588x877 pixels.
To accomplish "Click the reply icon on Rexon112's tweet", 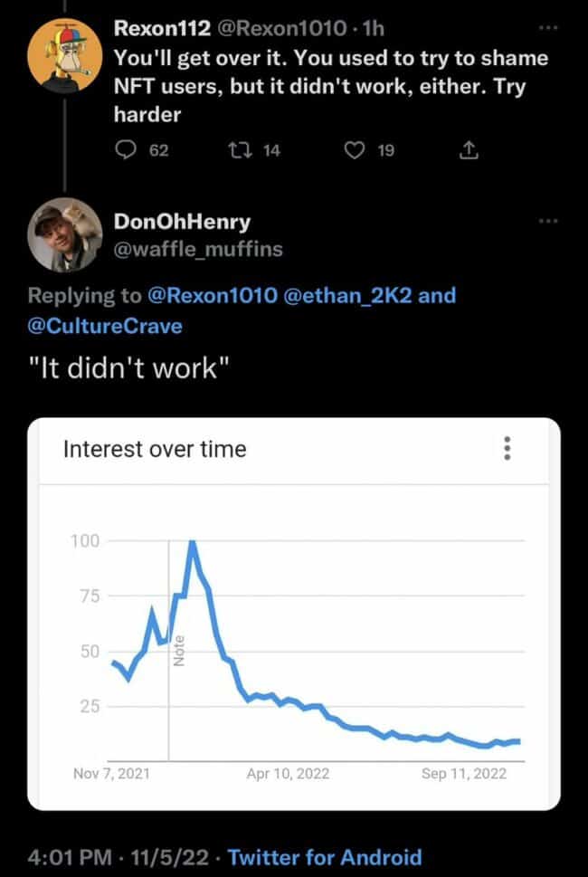I will [126, 150].
